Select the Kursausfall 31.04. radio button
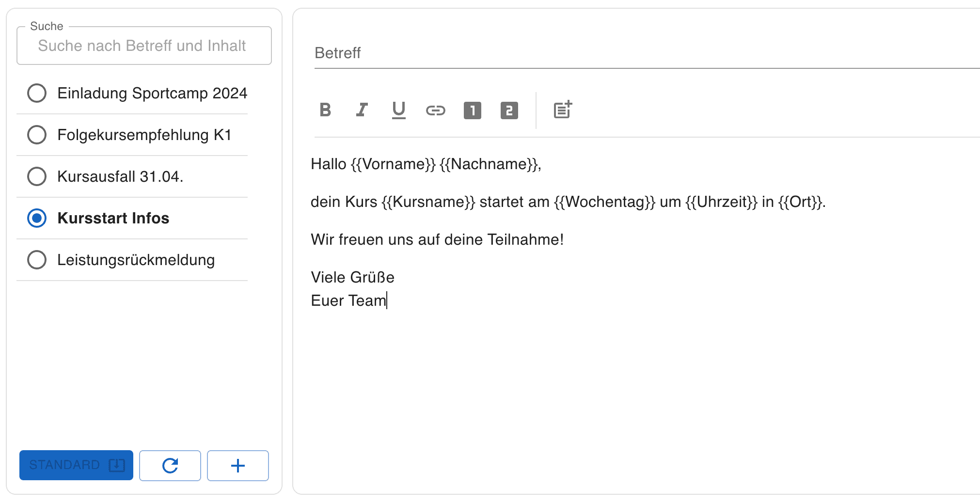Image resolution: width=980 pixels, height=503 pixels. (x=37, y=176)
